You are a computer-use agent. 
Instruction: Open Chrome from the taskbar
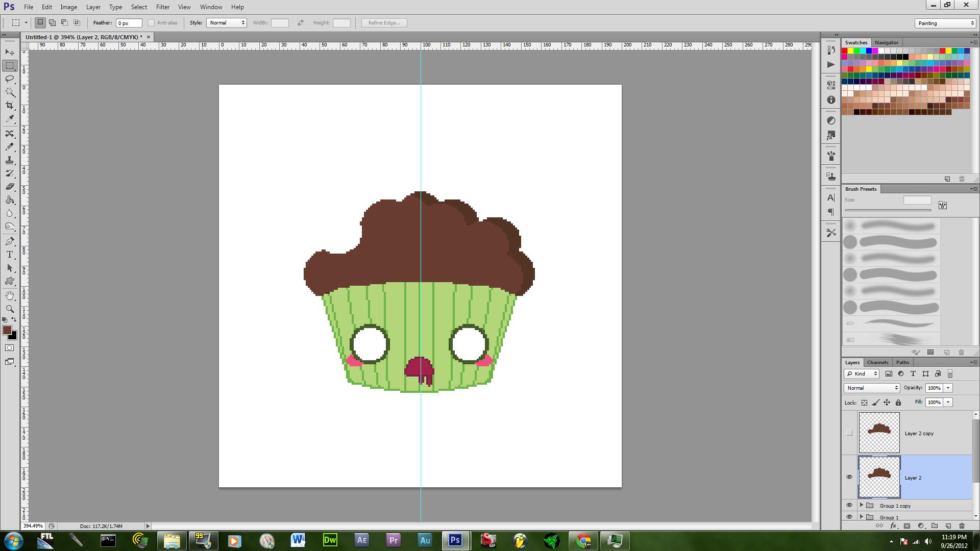[583, 540]
